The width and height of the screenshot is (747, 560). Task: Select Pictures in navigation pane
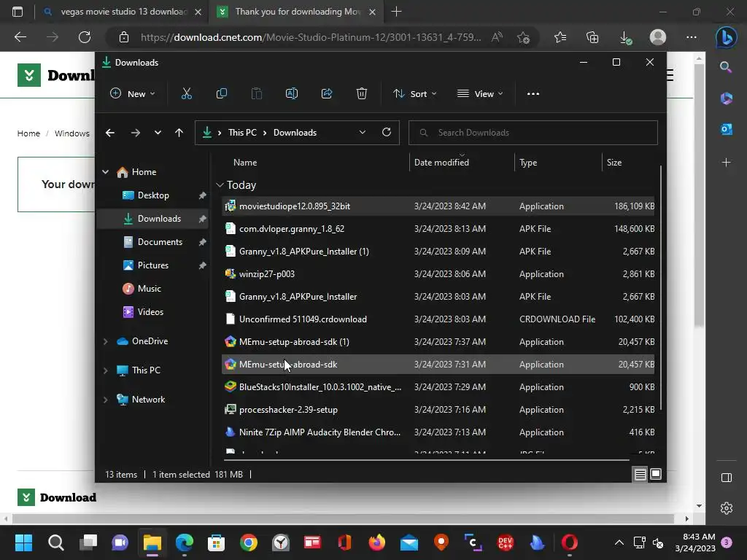[x=152, y=265]
